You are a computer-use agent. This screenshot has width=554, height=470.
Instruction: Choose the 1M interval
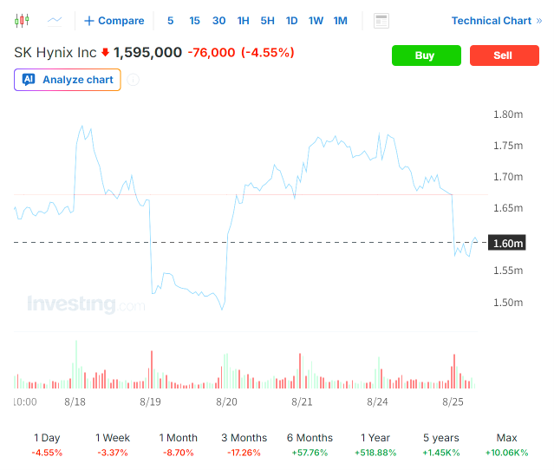point(340,20)
